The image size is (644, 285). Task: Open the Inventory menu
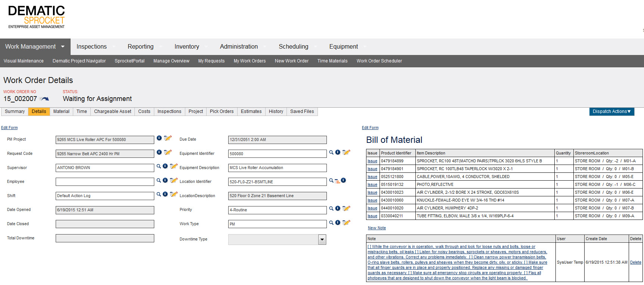pyautogui.click(x=187, y=47)
